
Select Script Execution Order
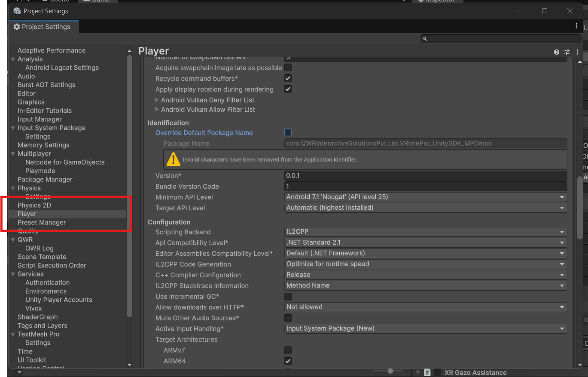52,265
